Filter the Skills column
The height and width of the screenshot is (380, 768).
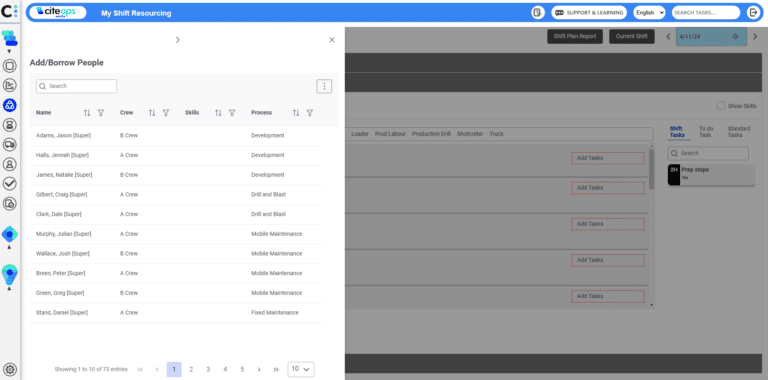point(232,113)
